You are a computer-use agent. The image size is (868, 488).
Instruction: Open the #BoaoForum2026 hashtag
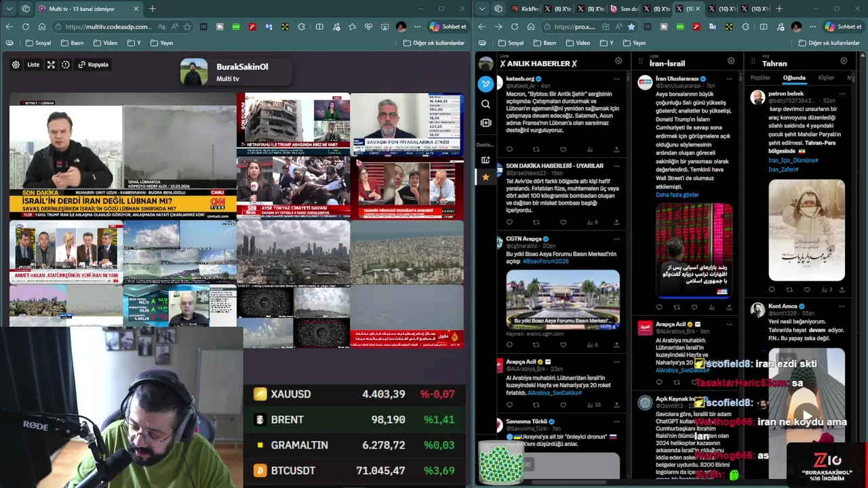545,262
